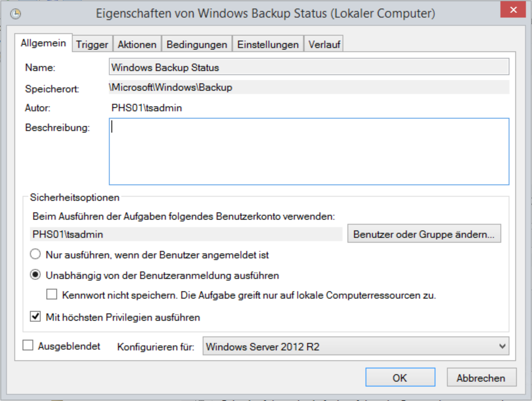Toggle the Ausgeblendet checkbox

(28, 345)
